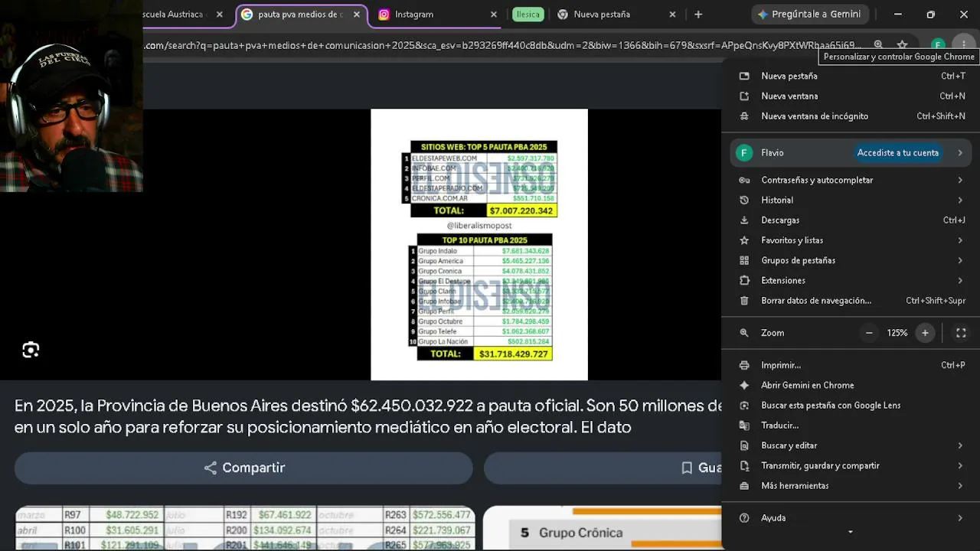Close the Instagram tab
The height and width of the screenshot is (551, 980).
[494, 15]
